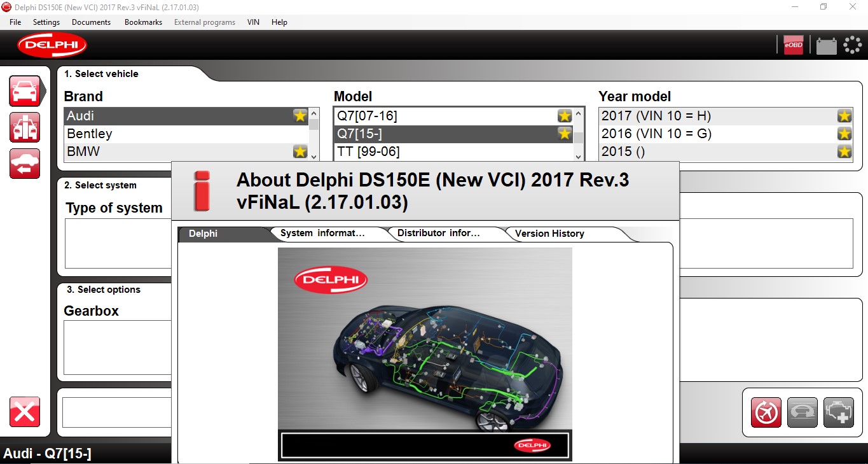This screenshot has width=868, height=464.
Task: Click the engine plus diagnostics icon
Action: point(839,412)
